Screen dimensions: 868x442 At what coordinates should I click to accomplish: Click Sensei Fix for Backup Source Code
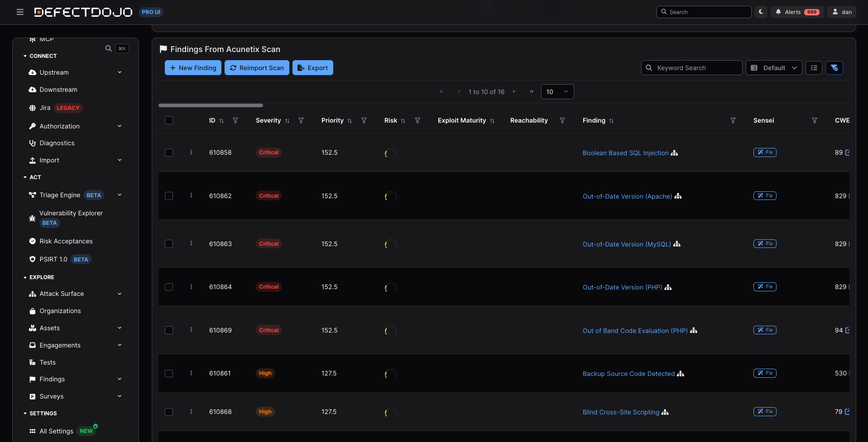click(x=765, y=373)
